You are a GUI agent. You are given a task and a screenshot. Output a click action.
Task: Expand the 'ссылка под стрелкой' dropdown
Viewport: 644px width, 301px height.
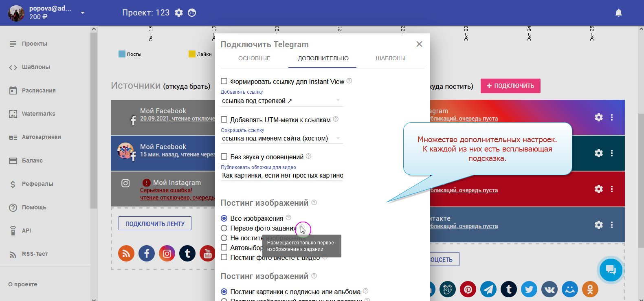[x=338, y=101]
